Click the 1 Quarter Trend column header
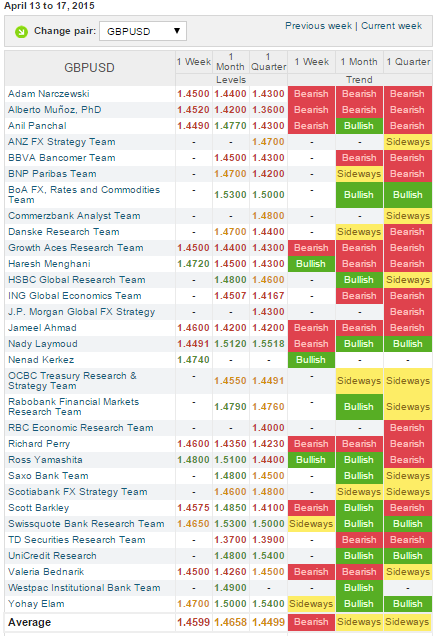 coord(408,62)
